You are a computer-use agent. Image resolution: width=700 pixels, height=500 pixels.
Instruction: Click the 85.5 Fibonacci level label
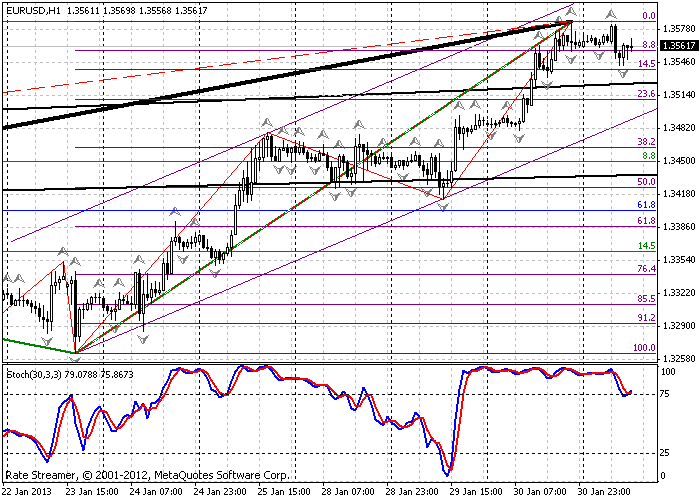coord(646,299)
